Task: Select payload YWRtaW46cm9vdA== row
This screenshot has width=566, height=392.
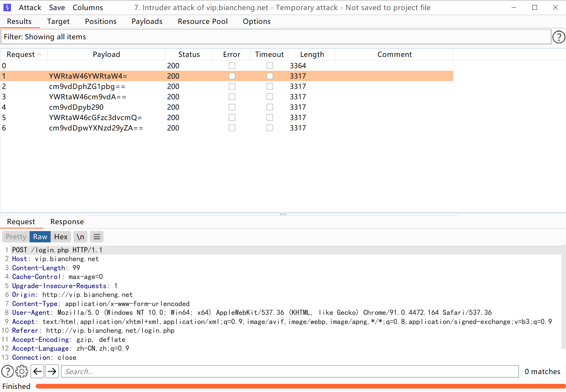Action: point(227,97)
